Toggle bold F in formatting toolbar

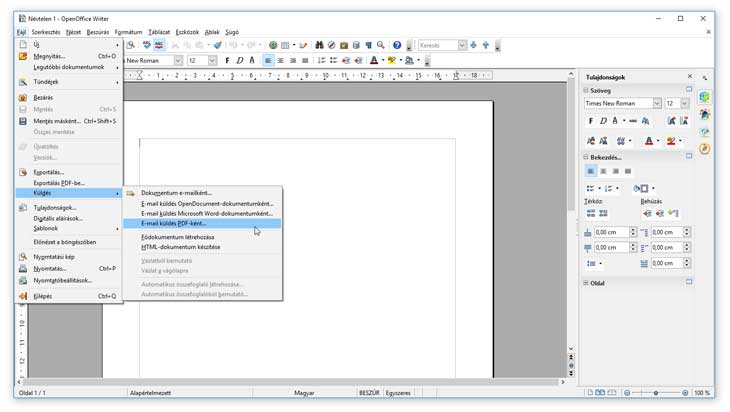[x=227, y=61]
